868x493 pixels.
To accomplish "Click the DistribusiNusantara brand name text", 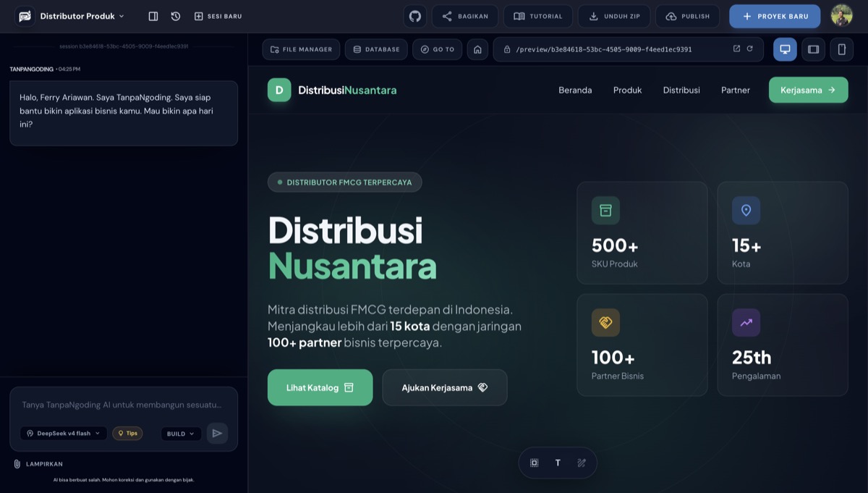I will pos(347,90).
